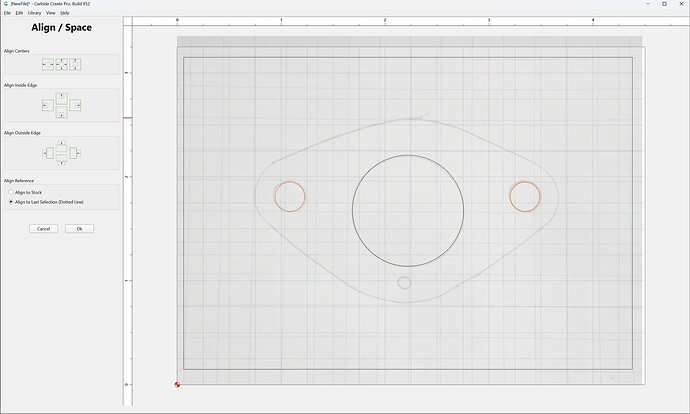Open the File menu
The image size is (690, 414).
(7, 13)
